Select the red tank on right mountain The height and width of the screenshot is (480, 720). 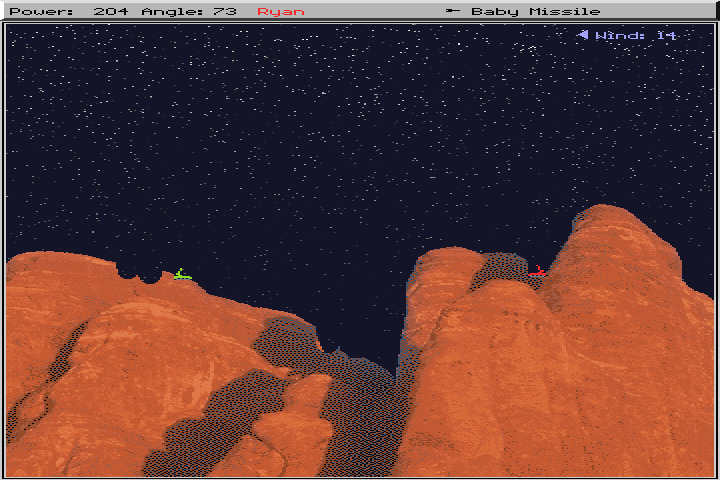538,271
